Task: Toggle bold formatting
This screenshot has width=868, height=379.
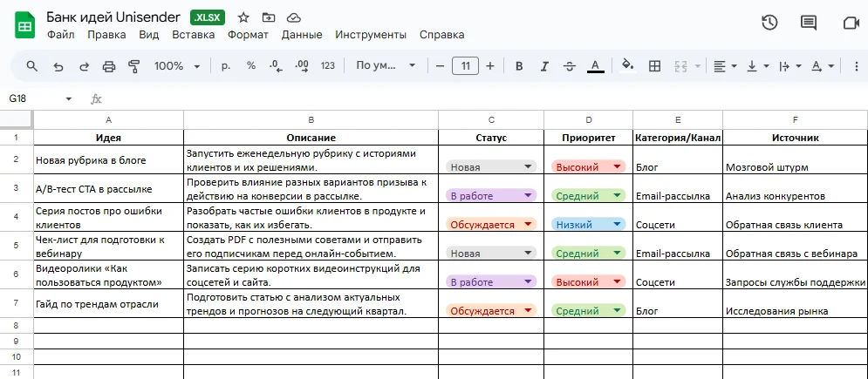Action: point(519,66)
